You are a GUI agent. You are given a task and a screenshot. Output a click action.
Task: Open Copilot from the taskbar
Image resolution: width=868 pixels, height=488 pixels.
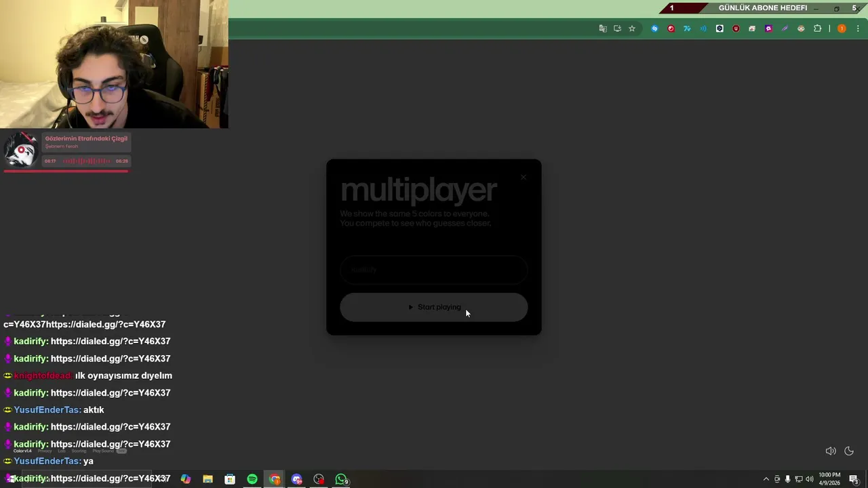186,479
